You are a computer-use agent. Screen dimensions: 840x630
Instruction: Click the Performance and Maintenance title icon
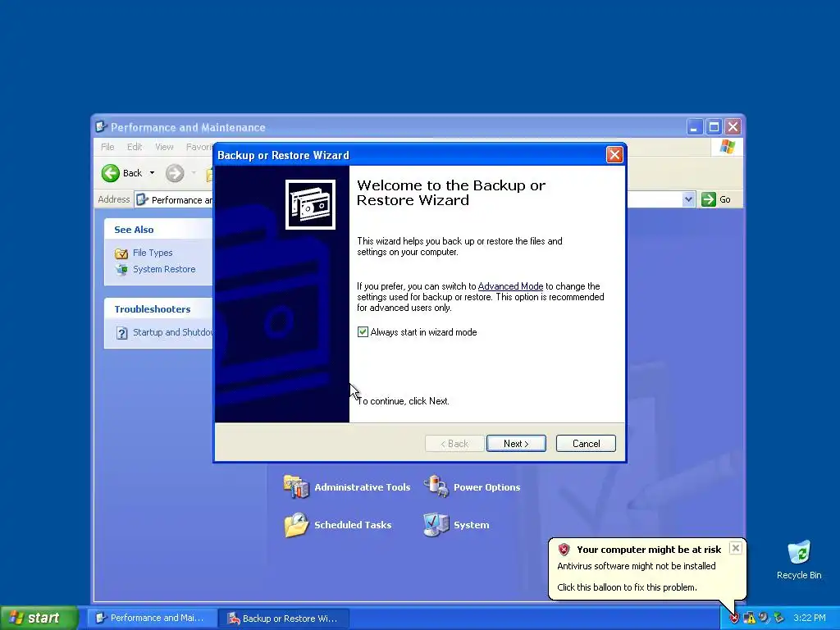pyautogui.click(x=101, y=127)
